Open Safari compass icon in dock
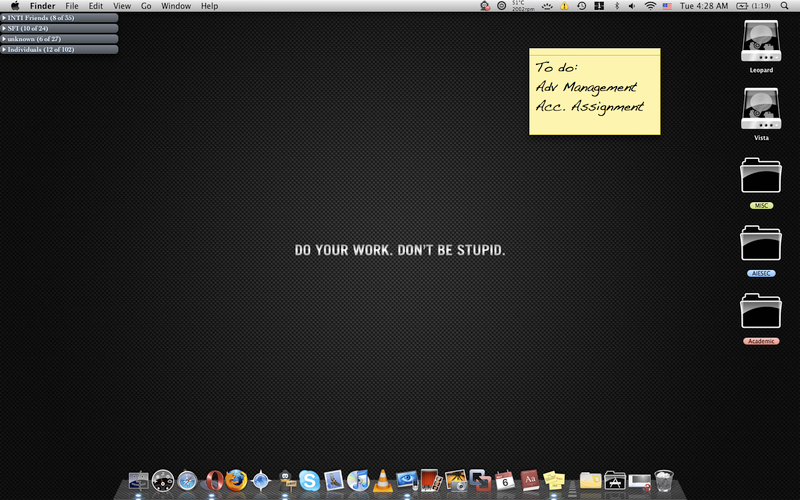Viewport: 800px width, 500px height. pos(188,481)
